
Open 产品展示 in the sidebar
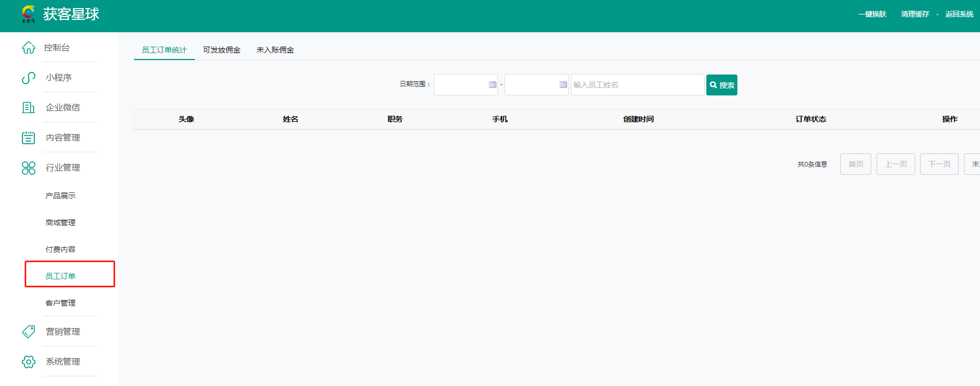coord(61,196)
